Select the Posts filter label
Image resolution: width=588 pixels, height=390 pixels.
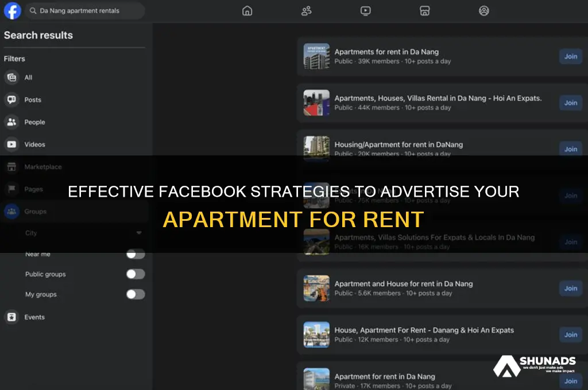point(33,100)
